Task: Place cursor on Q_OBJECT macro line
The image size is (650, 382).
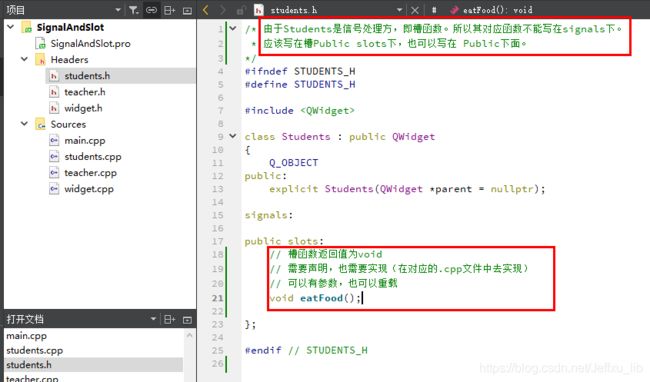Action: pos(293,163)
